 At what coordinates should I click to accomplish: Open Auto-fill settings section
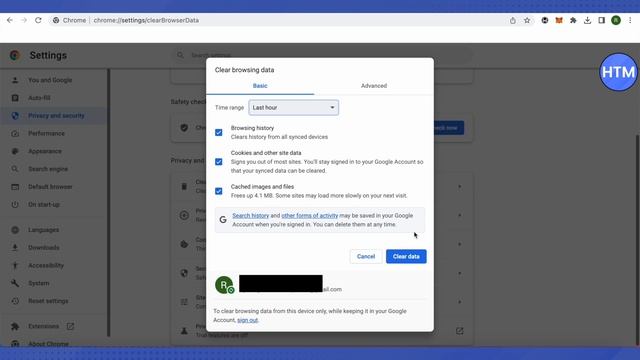[39, 98]
